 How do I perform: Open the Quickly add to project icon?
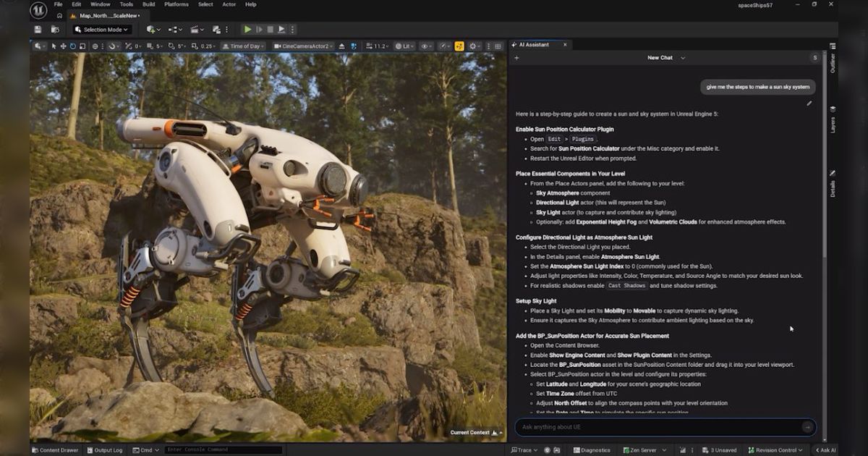point(152,30)
